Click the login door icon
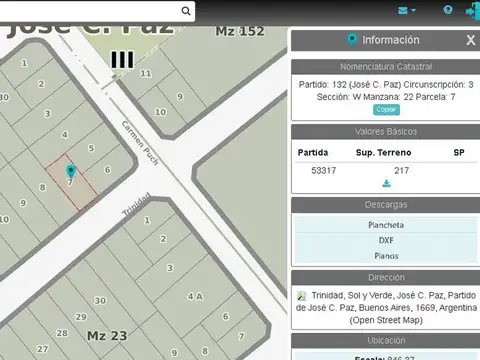The image size is (480, 360). tap(473, 11)
